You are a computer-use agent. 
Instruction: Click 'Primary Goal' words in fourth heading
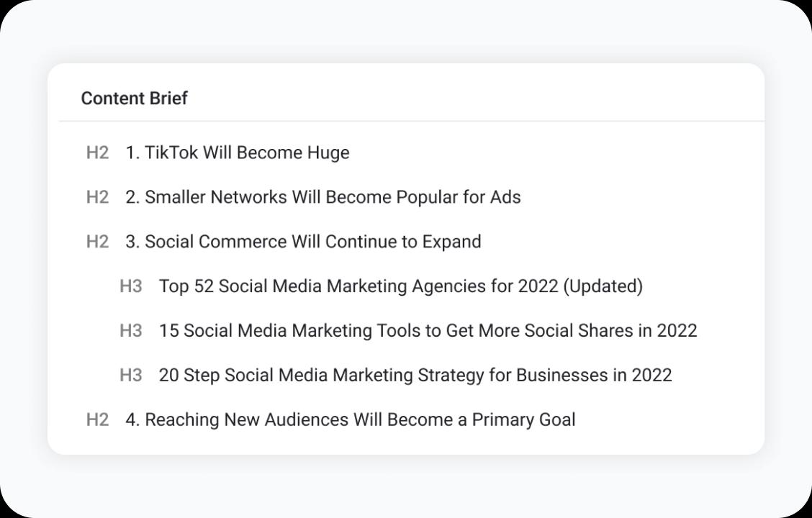tap(523, 420)
